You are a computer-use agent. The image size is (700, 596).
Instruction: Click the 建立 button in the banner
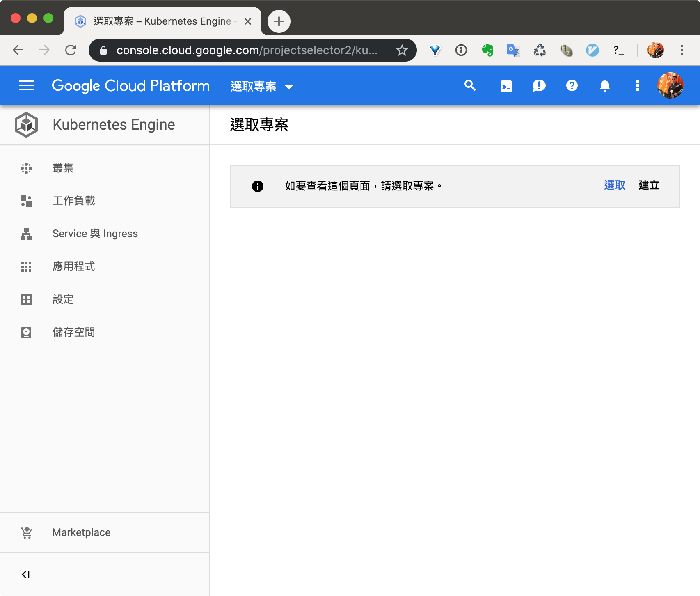[x=649, y=186]
